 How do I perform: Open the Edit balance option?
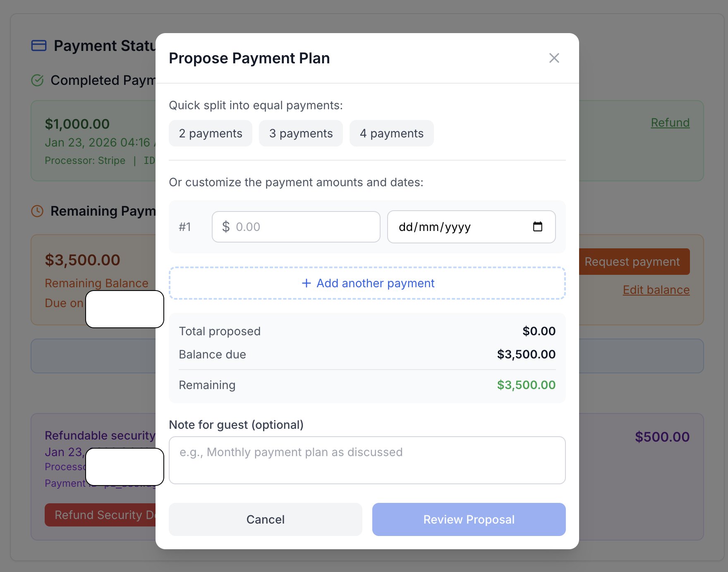656,290
